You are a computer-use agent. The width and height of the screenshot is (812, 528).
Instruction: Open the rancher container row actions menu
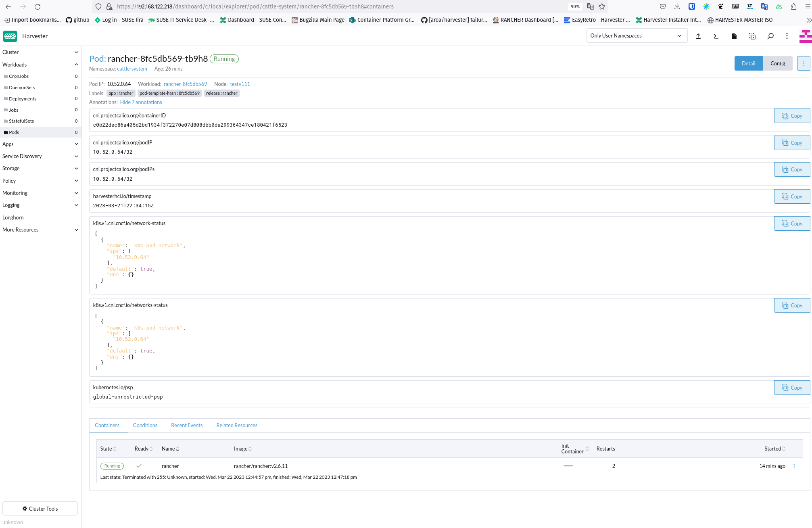(794, 466)
